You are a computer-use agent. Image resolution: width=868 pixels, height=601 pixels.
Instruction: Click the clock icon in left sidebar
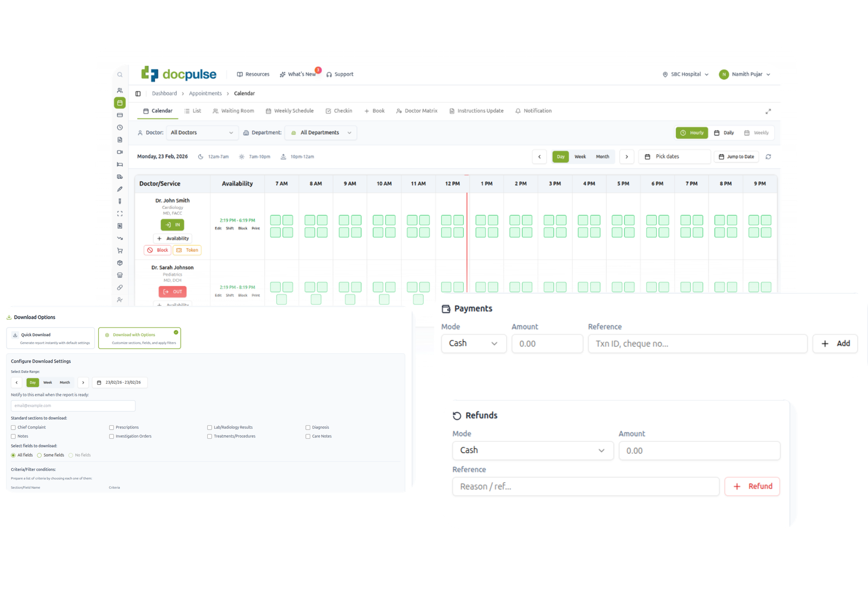point(120,128)
